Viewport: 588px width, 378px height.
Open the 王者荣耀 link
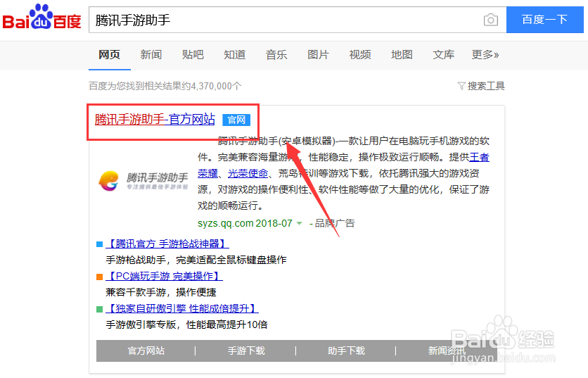tap(479, 157)
